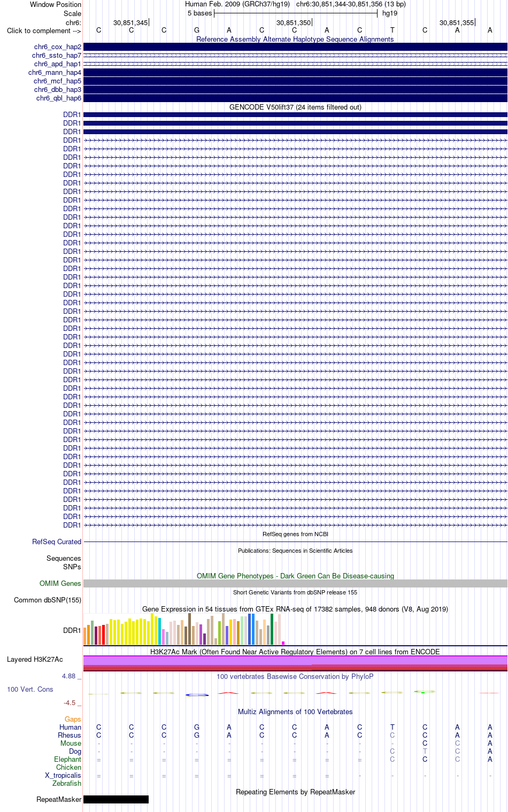The image size is (508, 812).
Task: Click position marker 30,851,345
Action: tap(130, 22)
